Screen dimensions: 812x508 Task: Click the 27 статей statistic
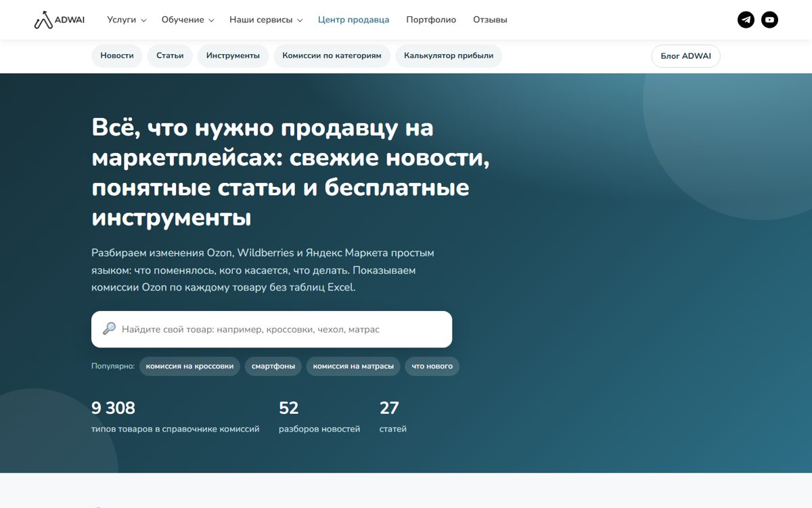(393, 417)
